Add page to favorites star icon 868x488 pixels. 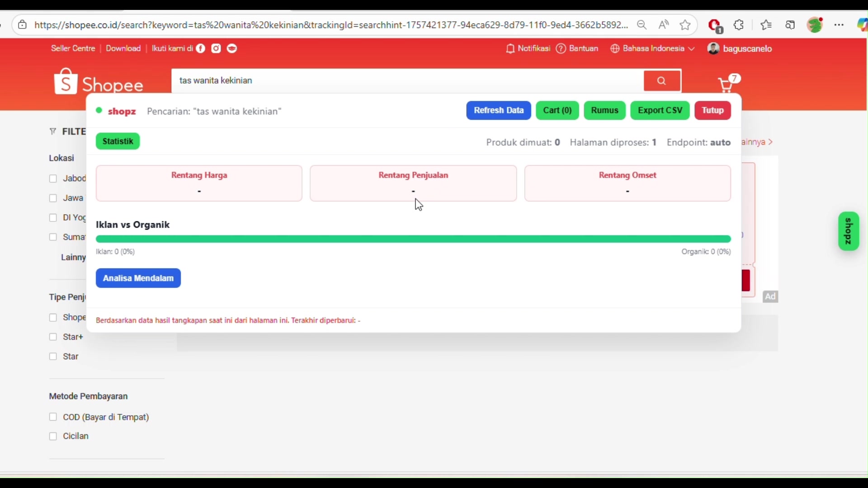685,25
